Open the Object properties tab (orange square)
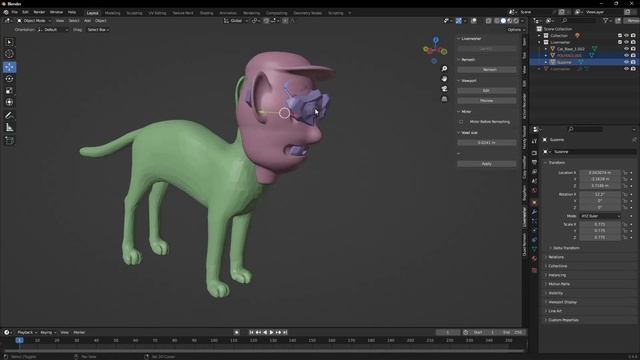 tap(534, 202)
